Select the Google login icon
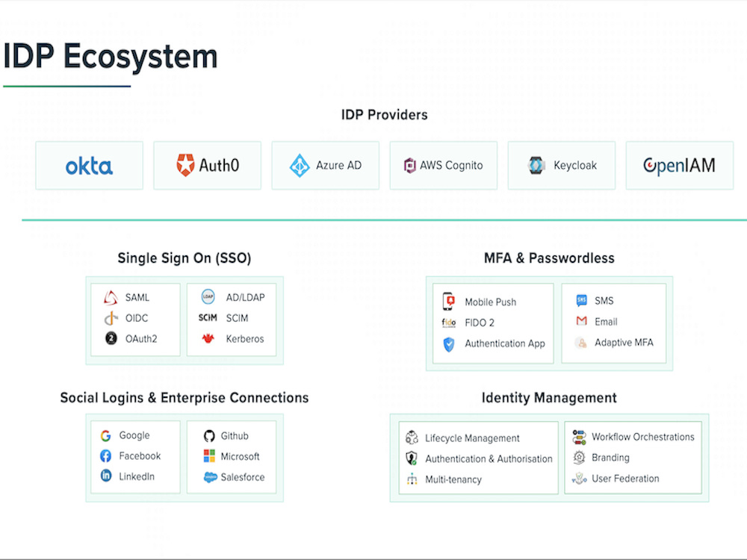The height and width of the screenshot is (560, 747). (105, 435)
